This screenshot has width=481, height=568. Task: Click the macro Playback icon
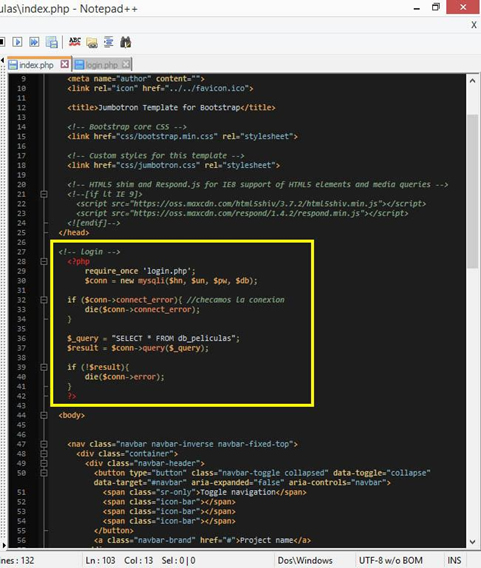point(17,42)
